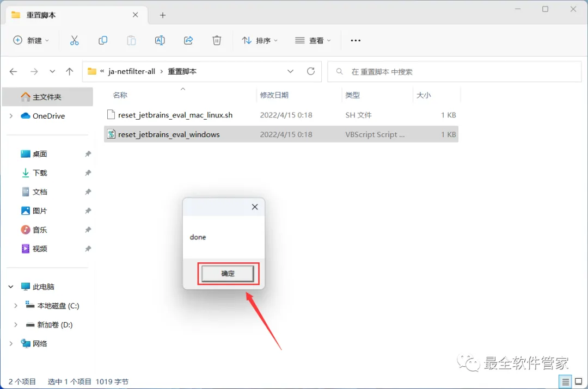Switch to large icons view in status bar
This screenshot has width=588, height=389.
pos(579,382)
